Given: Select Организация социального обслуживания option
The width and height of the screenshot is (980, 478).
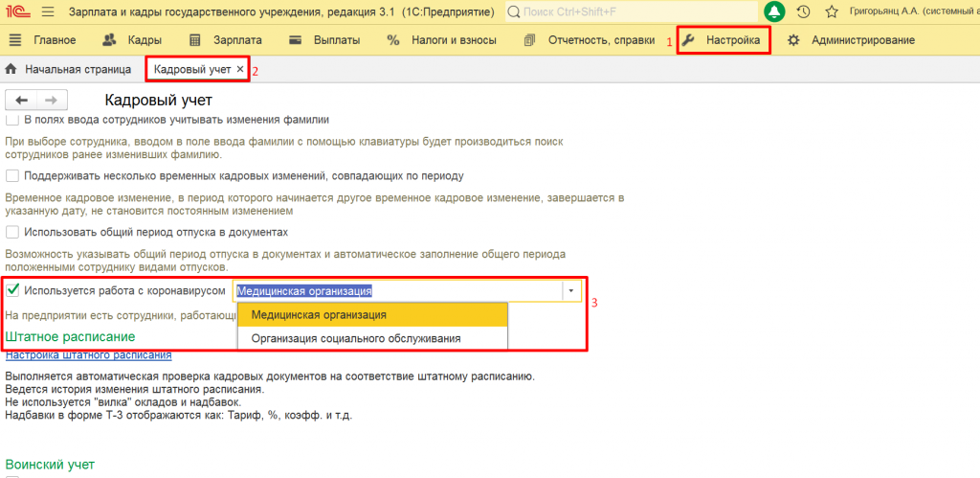Looking at the screenshot, I should click(372, 338).
